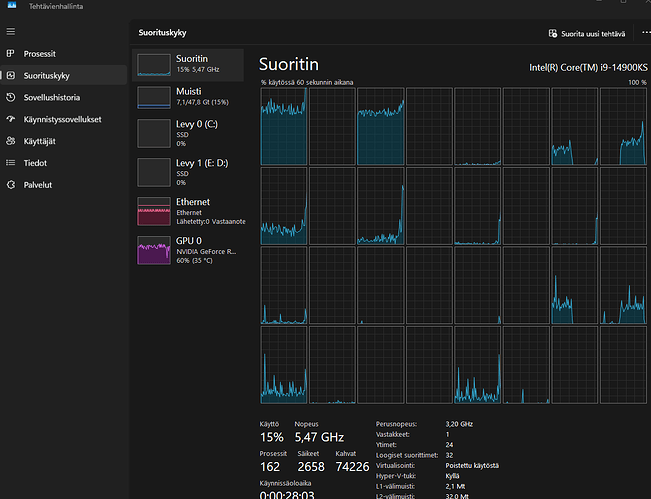Viewport: 651px width, 499px height.
Task: Open the three-dot more options menu
Action: 646,32
